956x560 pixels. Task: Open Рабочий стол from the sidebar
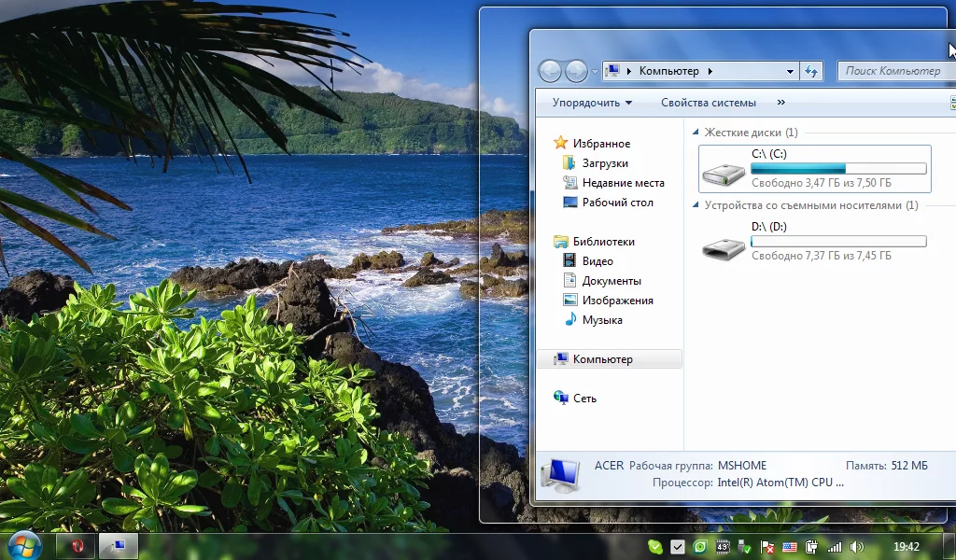coord(617,203)
